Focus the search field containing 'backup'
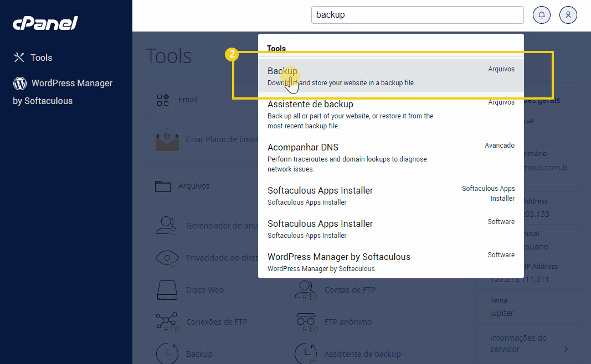 click(x=417, y=15)
